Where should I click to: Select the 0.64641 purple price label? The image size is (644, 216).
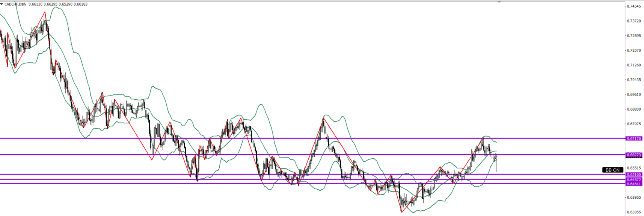click(634, 184)
